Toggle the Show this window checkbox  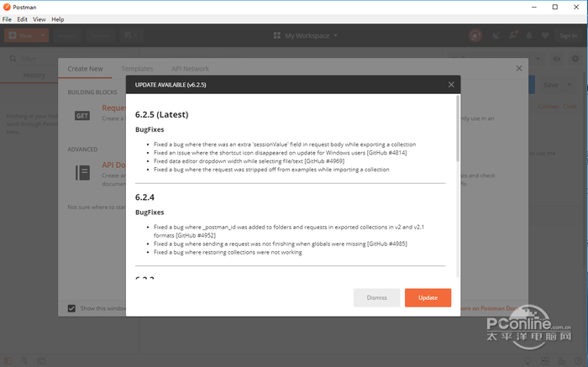71,308
